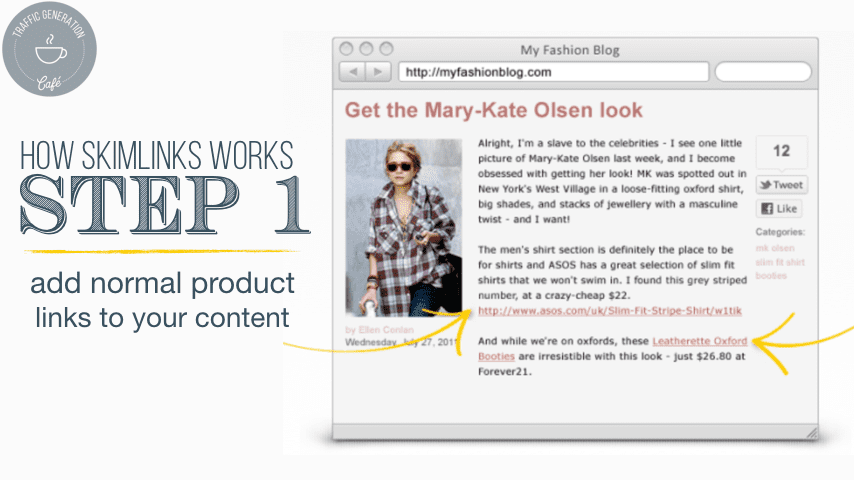The image size is (854, 480).
Task: Select the mk olsen category
Action: coord(776,248)
